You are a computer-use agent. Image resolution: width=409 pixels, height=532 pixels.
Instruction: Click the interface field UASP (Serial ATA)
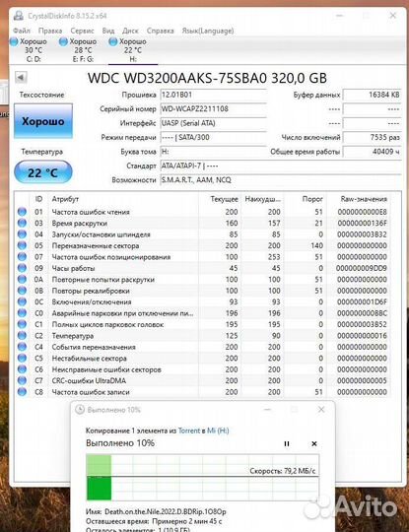[x=213, y=123]
